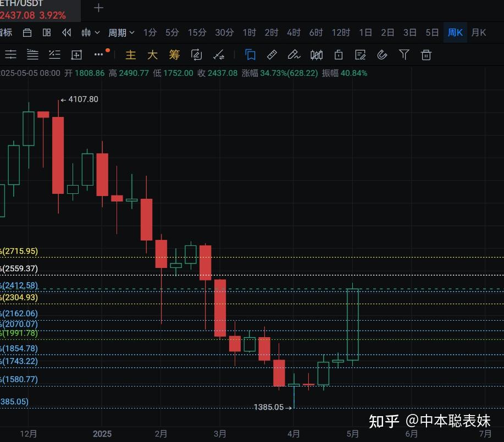This screenshot has height=442, width=504.
Task: Click the 筹 chip distribution button
Action: click(174, 55)
